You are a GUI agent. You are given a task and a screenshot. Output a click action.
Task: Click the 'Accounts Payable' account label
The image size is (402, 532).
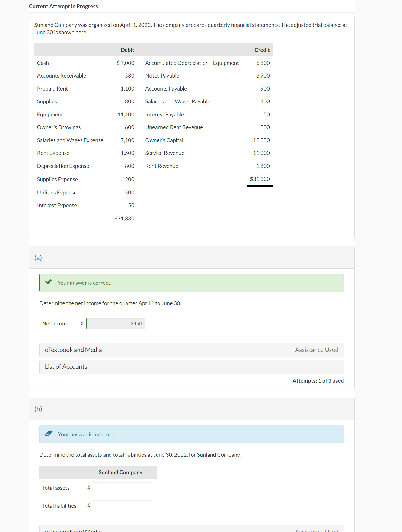(166, 89)
